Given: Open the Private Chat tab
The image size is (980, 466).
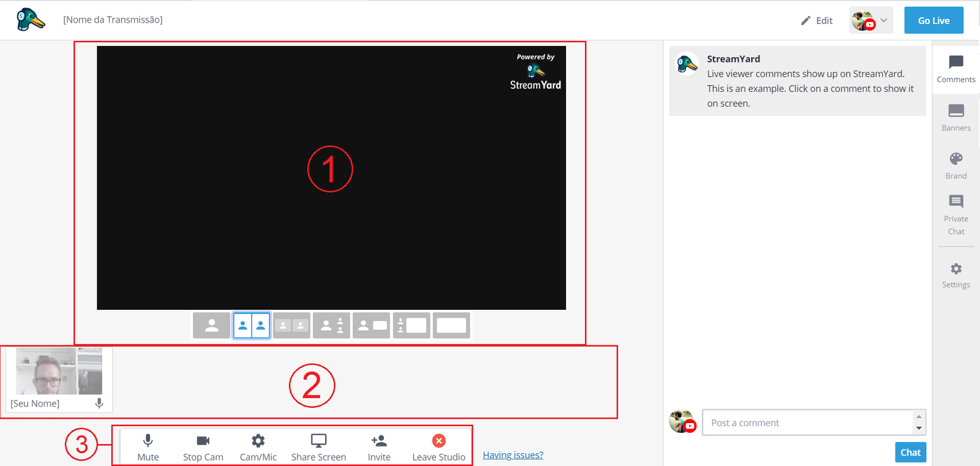Looking at the screenshot, I should (x=956, y=215).
